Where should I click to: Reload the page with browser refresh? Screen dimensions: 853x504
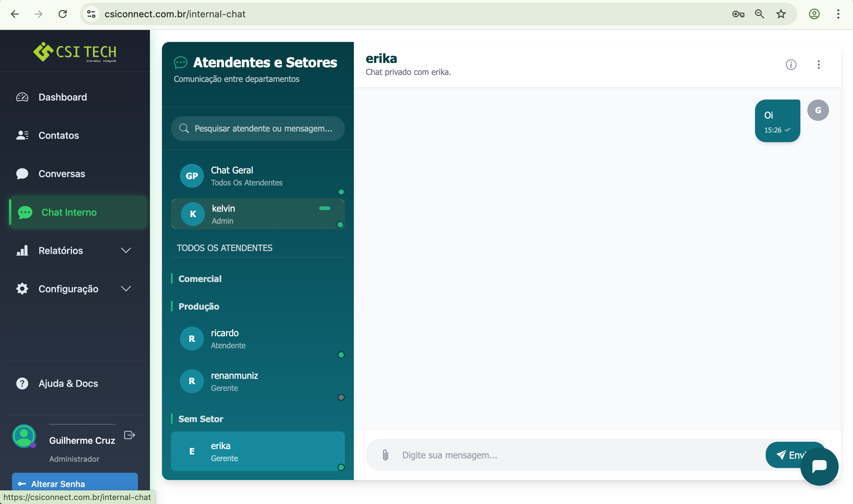63,14
